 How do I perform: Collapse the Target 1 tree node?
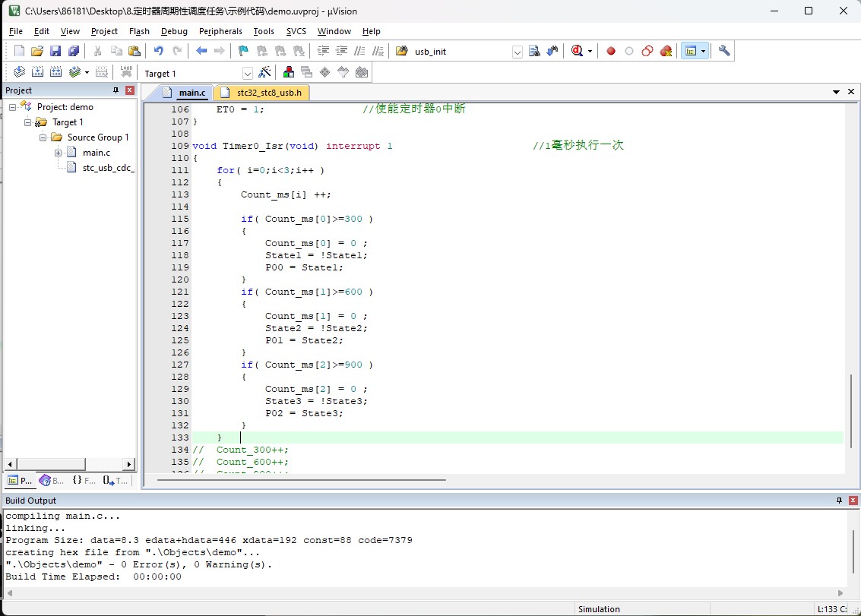point(27,122)
